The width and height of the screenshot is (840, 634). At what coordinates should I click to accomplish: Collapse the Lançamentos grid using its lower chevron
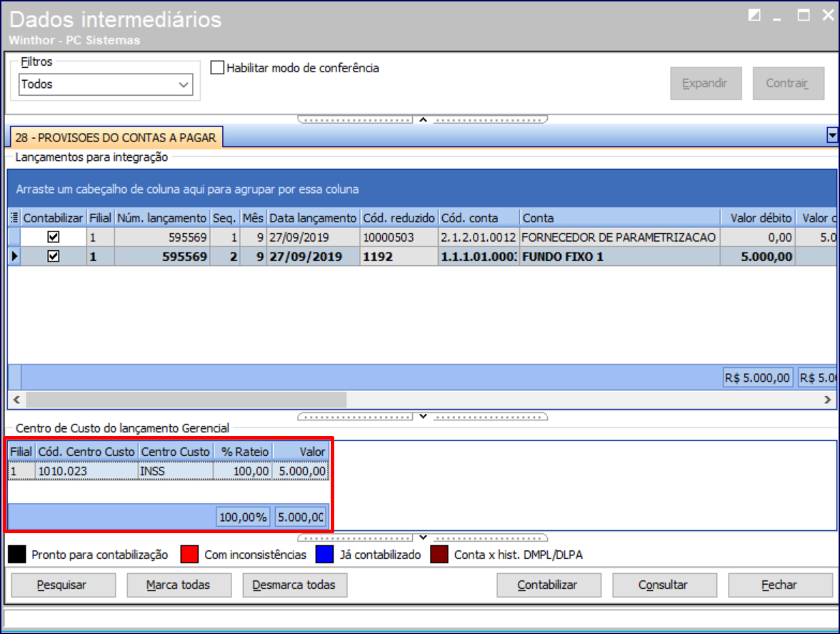[423, 417]
